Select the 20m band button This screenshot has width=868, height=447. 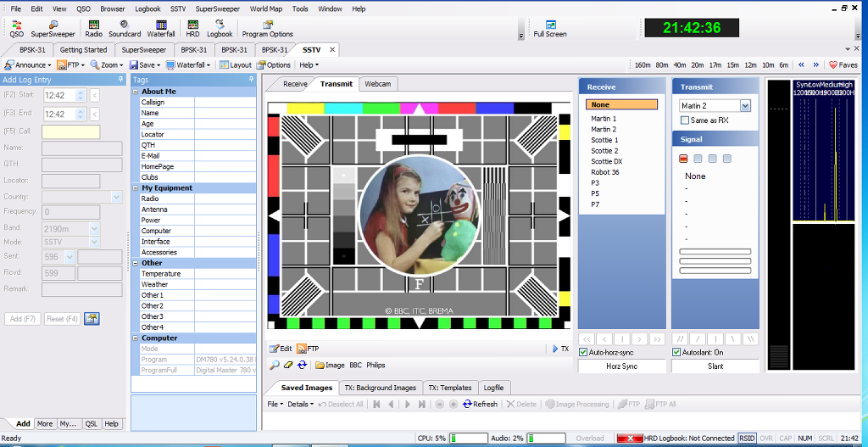697,64
